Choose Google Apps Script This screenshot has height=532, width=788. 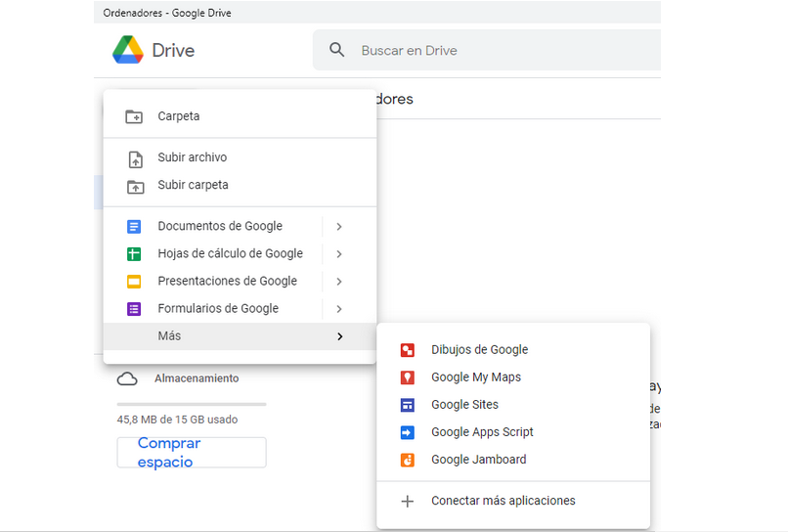click(x=513, y=432)
